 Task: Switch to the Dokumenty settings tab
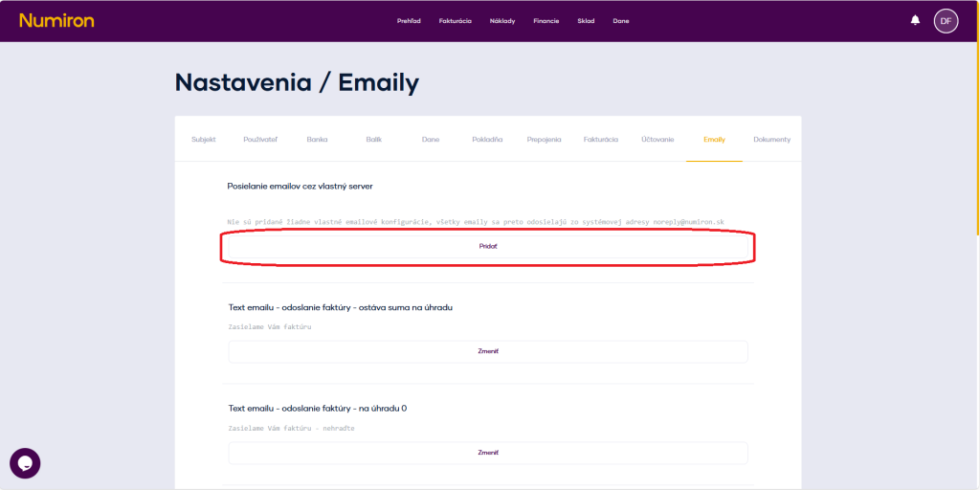(x=771, y=140)
